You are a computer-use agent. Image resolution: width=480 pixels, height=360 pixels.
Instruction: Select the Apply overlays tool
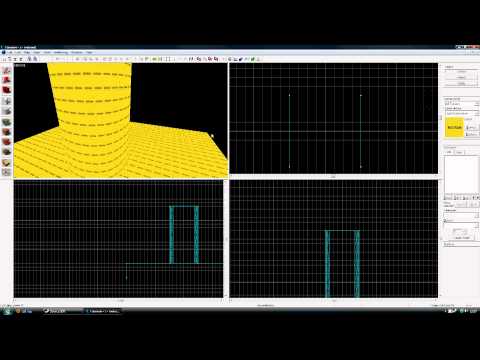coord(7,152)
